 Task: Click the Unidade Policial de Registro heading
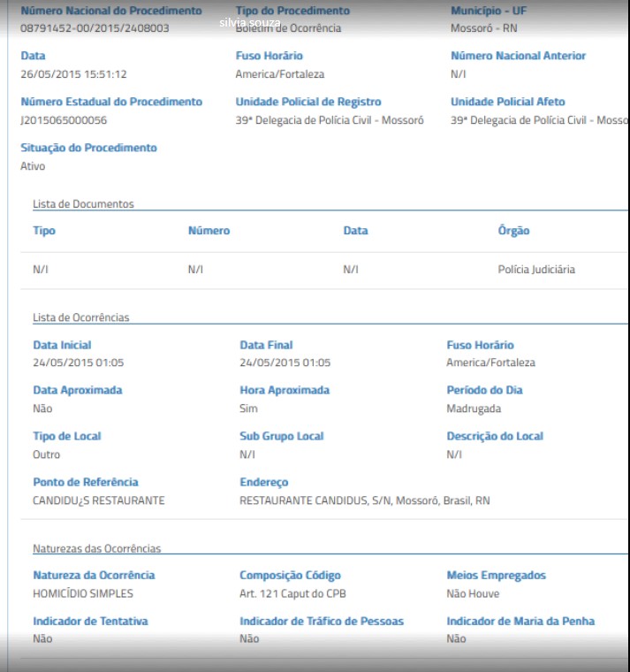point(308,102)
